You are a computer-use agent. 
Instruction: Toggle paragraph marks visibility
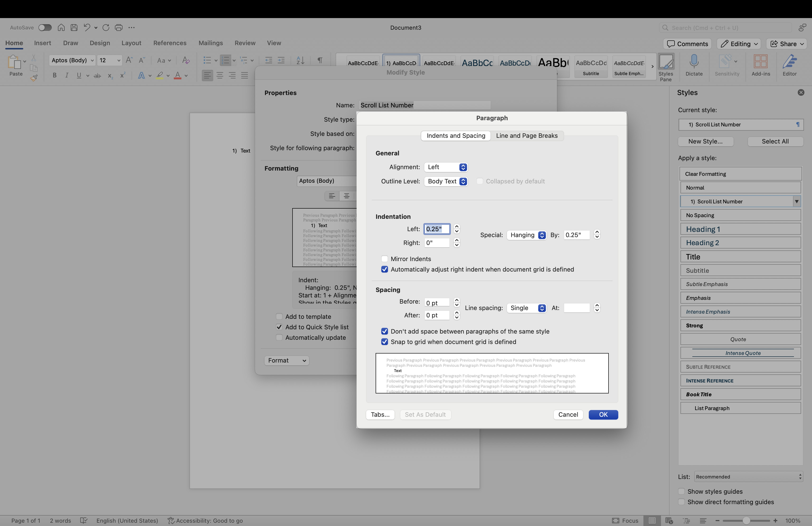click(320, 60)
